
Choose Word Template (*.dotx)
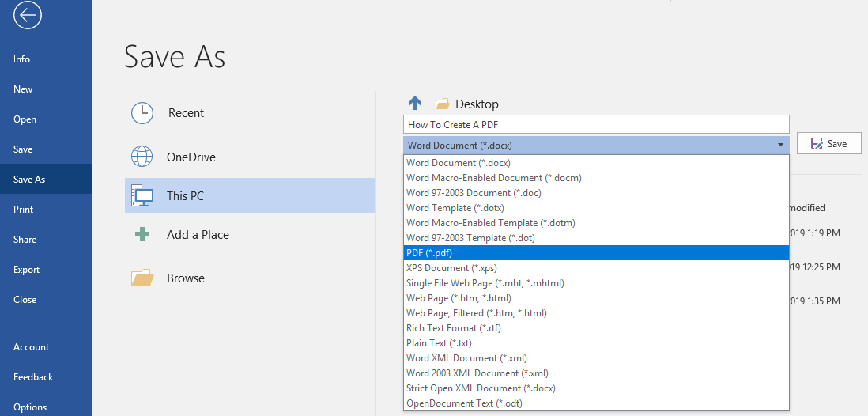596,208
